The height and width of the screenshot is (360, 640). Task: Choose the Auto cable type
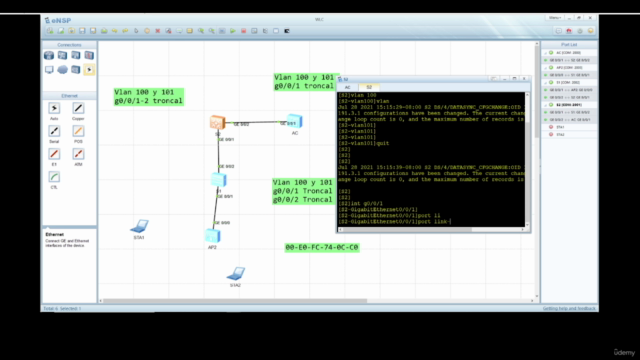point(54,108)
